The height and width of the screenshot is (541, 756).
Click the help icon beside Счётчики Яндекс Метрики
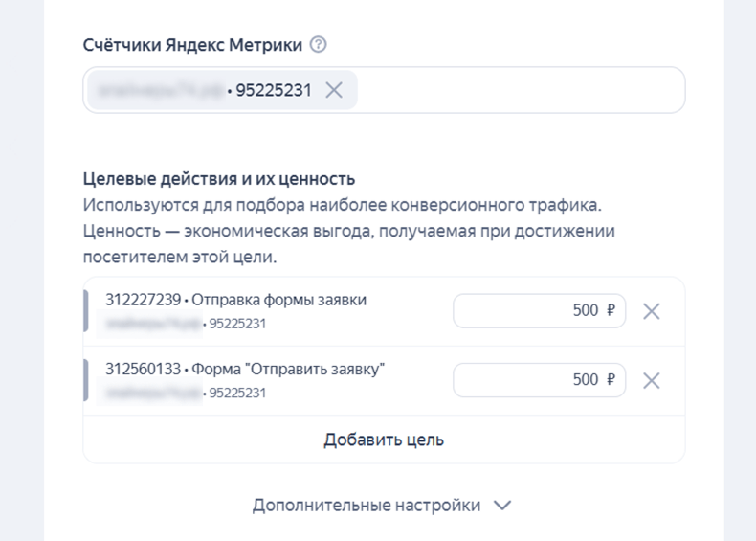pyautogui.click(x=319, y=44)
